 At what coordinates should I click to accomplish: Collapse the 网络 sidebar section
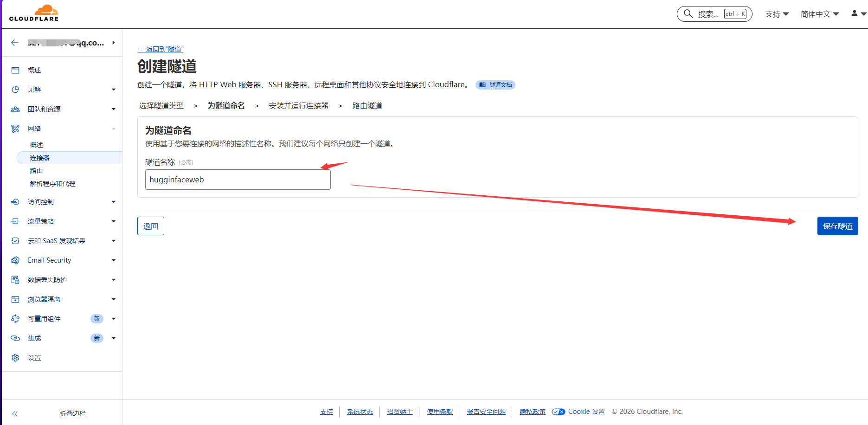pyautogui.click(x=113, y=129)
